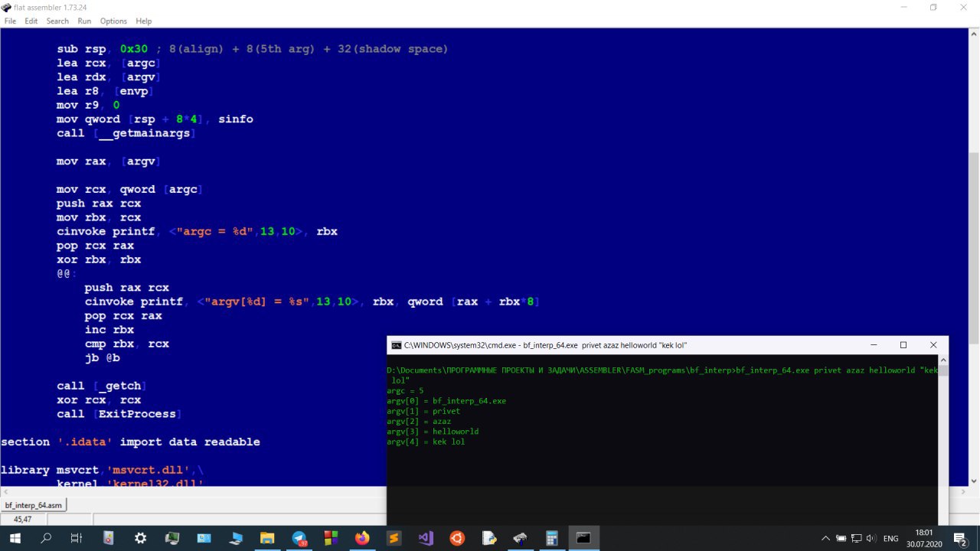Open the four-colored squares taskbar app
The image size is (980, 551).
(x=331, y=538)
